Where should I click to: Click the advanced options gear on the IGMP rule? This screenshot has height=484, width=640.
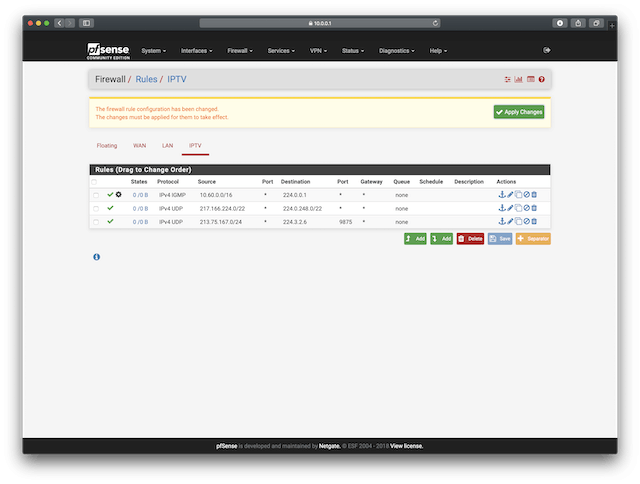click(x=118, y=195)
